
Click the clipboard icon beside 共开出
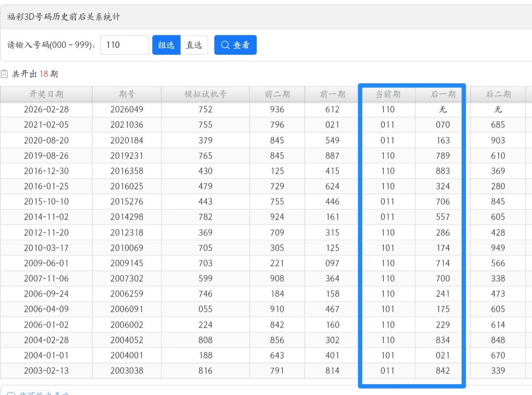(4, 74)
